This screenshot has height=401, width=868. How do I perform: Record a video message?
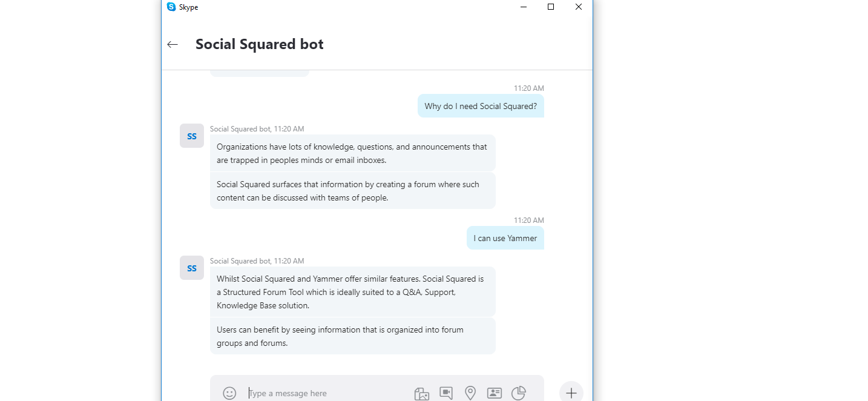click(446, 393)
